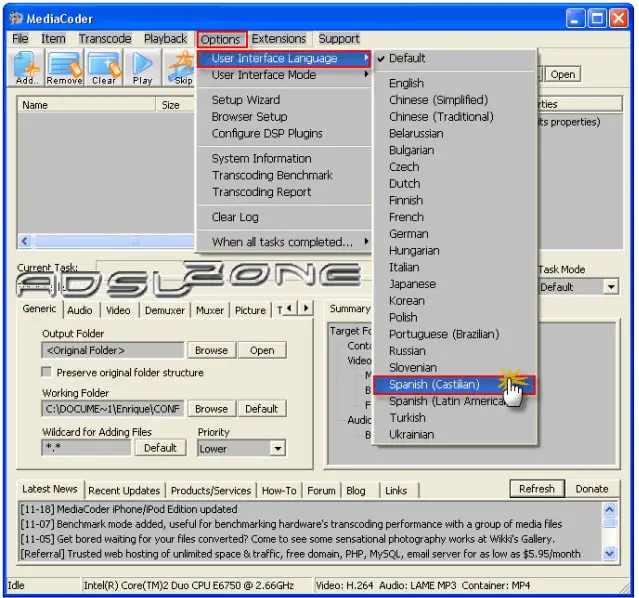Click the Wildcard for Adding Files field

coord(86,448)
